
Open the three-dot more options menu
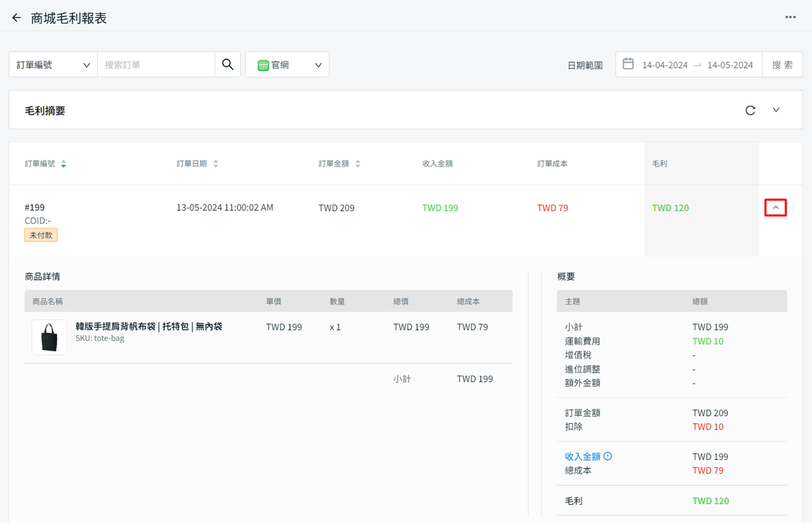pyautogui.click(x=790, y=17)
